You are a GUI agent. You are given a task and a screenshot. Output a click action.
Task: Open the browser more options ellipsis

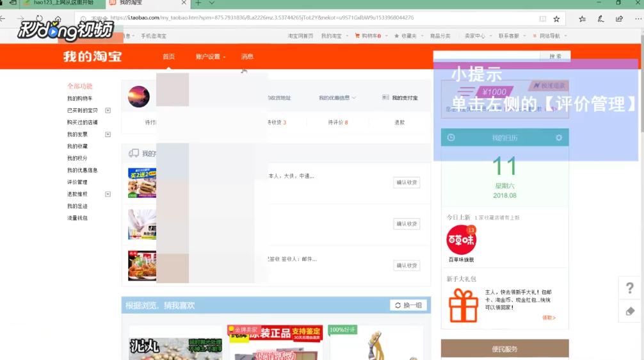click(638, 19)
